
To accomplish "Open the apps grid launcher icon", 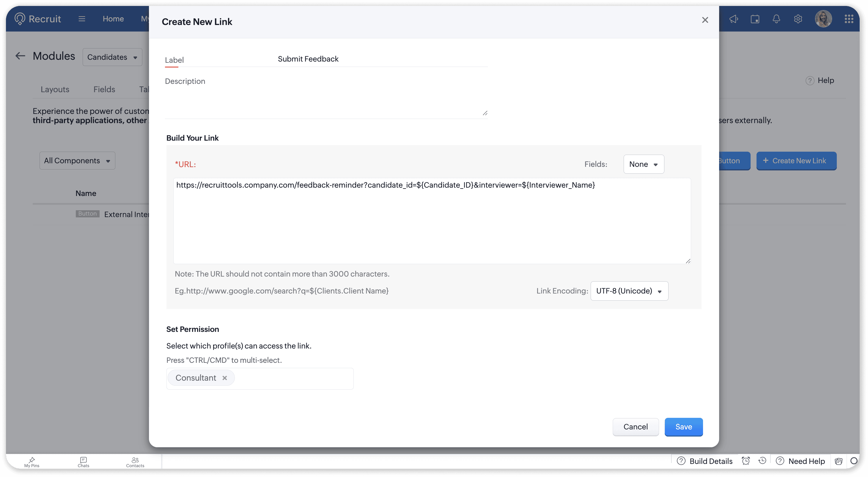I will (x=849, y=19).
